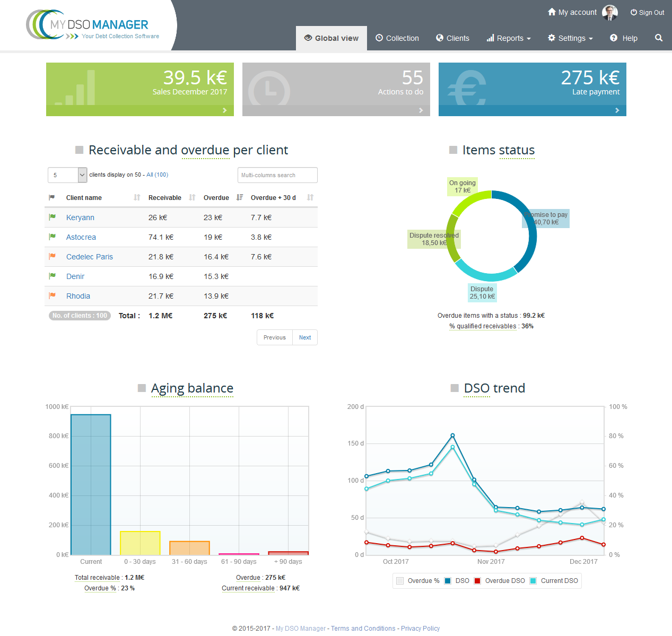Open the Collection tab
The image size is (672, 636).
397,38
